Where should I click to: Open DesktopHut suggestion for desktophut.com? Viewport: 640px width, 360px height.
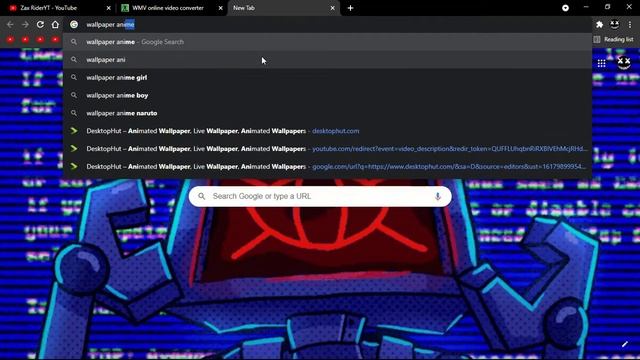pyautogui.click(x=327, y=131)
